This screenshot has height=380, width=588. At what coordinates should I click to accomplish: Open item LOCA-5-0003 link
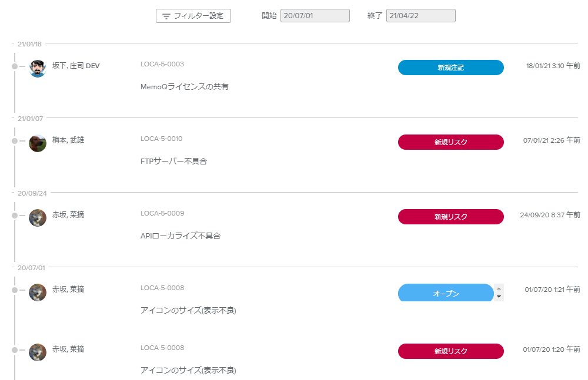[x=162, y=64]
